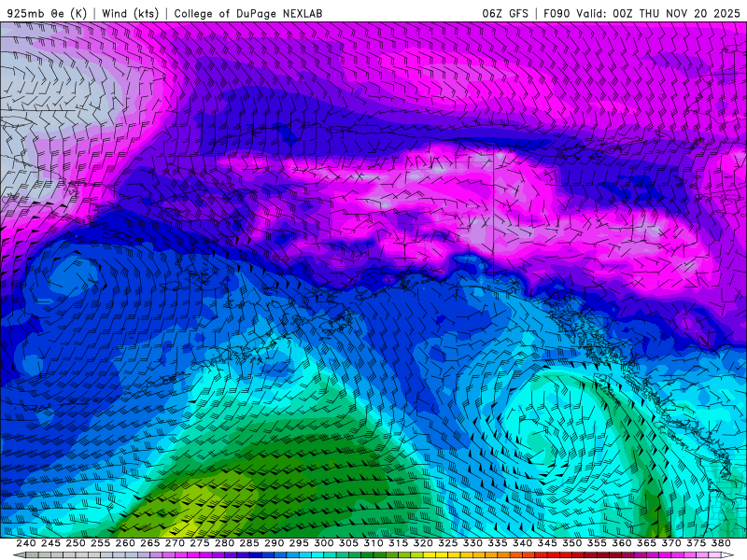Click the 'F090' forecast hour text

557,13
